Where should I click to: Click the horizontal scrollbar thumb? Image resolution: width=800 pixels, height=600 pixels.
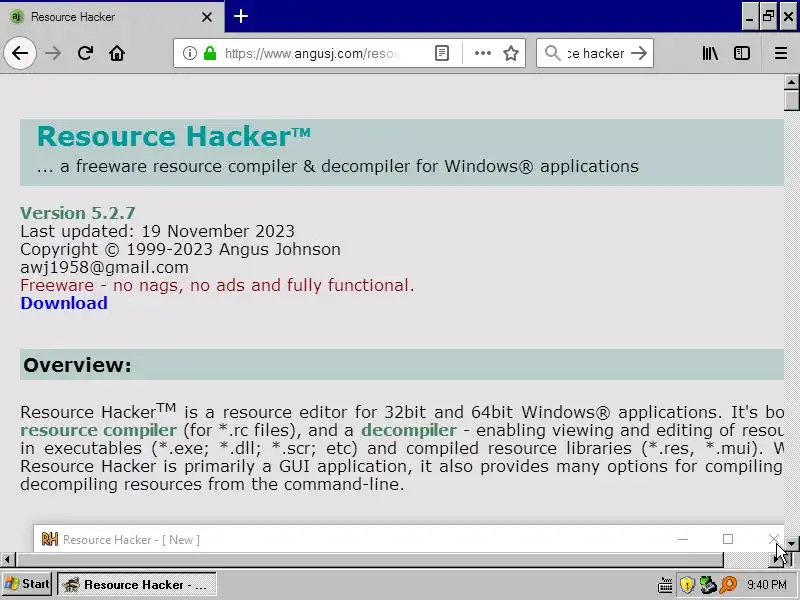tap(370, 560)
